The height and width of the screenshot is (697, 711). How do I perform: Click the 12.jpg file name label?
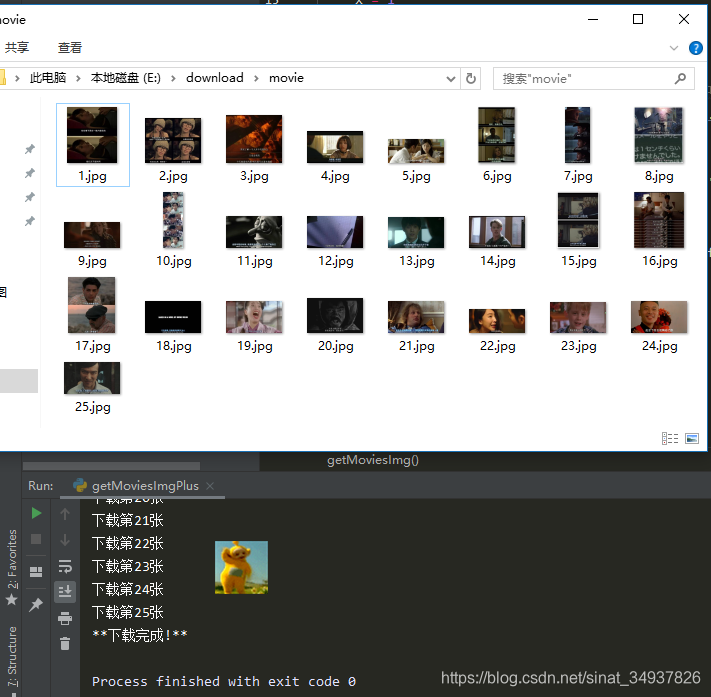point(336,261)
